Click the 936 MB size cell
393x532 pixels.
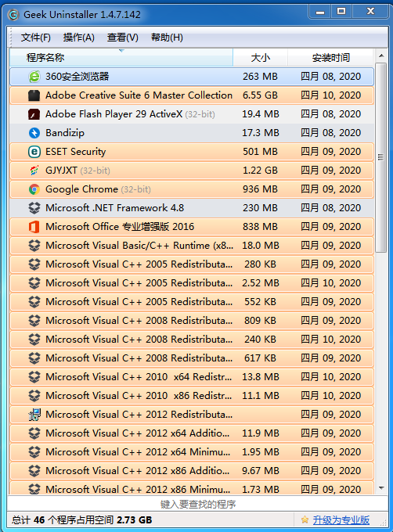pos(260,189)
